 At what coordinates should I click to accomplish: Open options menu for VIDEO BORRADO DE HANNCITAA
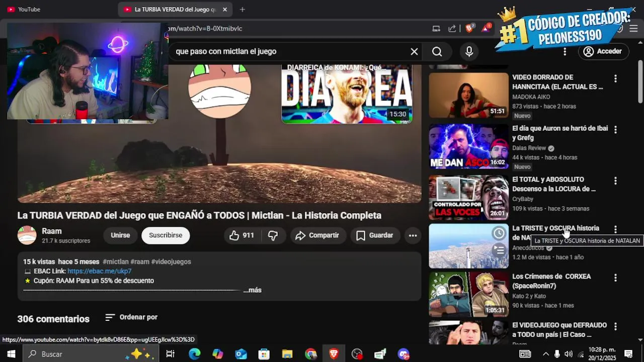615,79
